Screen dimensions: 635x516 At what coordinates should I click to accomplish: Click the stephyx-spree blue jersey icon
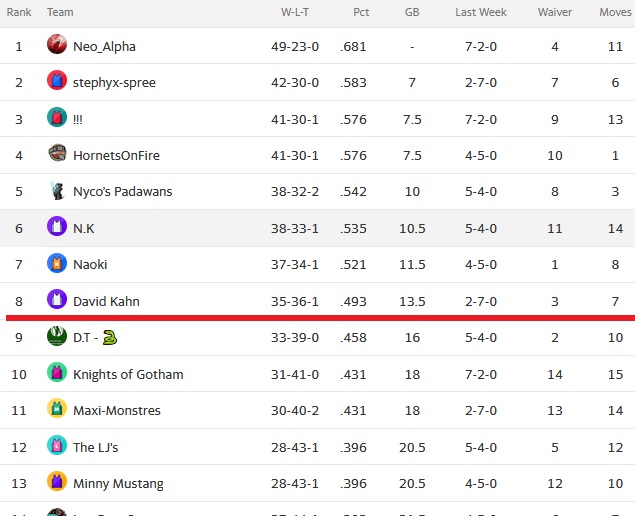click(x=57, y=80)
